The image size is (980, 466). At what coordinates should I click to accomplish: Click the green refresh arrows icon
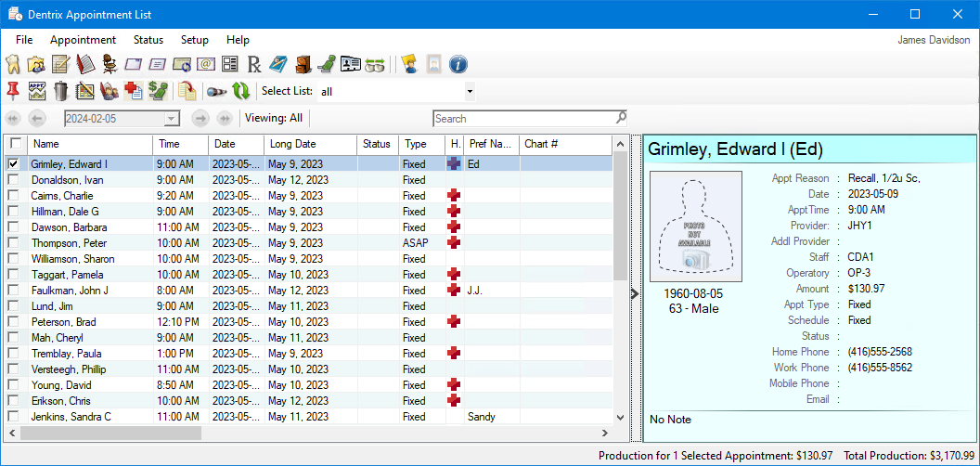point(241,91)
